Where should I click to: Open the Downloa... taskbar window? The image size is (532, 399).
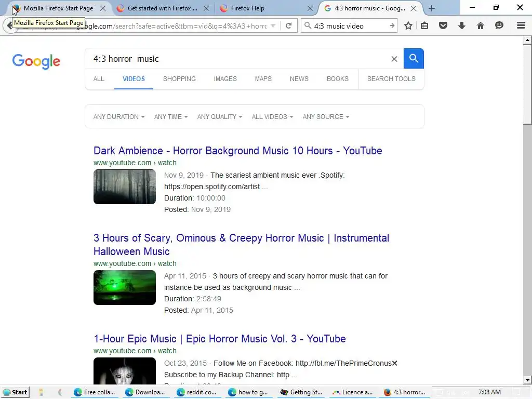146,392
